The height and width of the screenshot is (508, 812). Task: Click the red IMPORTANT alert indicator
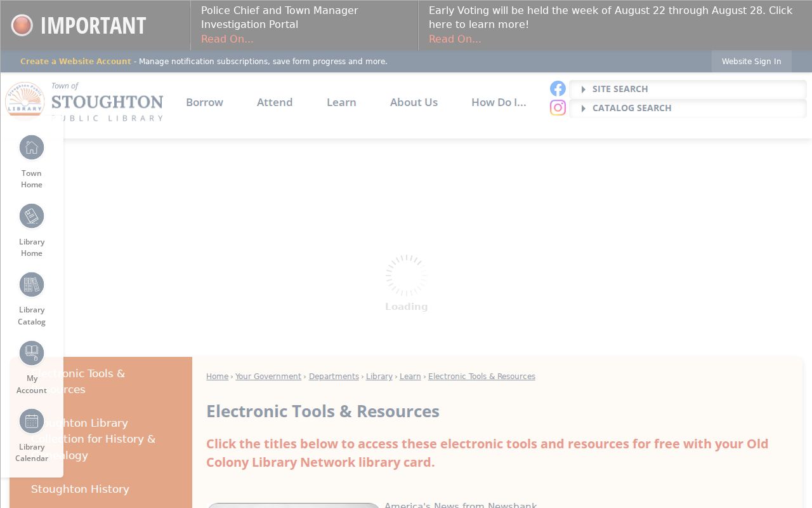tap(22, 25)
